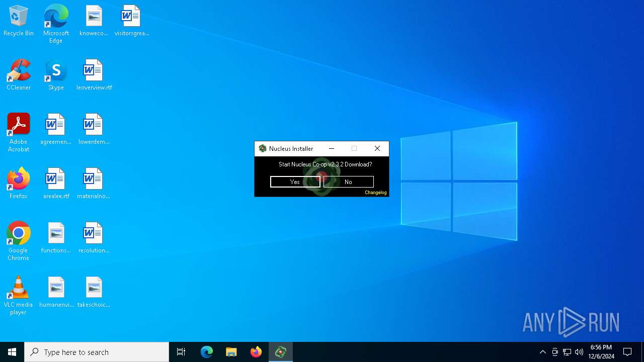Click the Nucleus Installer taskbar button
644x362 pixels.
pos(281,352)
